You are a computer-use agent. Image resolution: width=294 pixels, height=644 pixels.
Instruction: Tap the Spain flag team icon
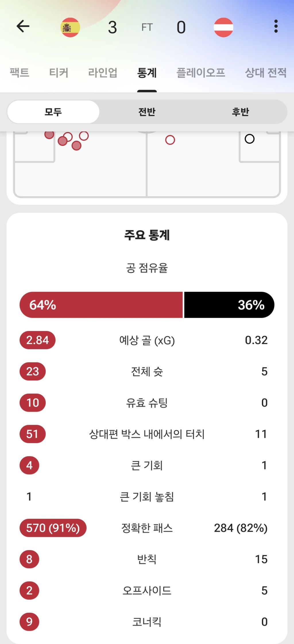pos(70,27)
